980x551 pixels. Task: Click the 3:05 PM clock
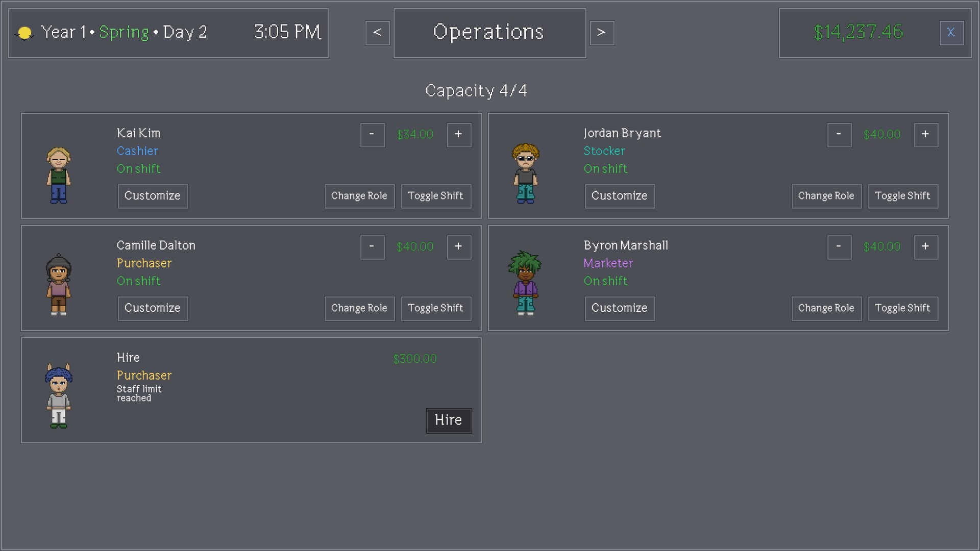[288, 32]
